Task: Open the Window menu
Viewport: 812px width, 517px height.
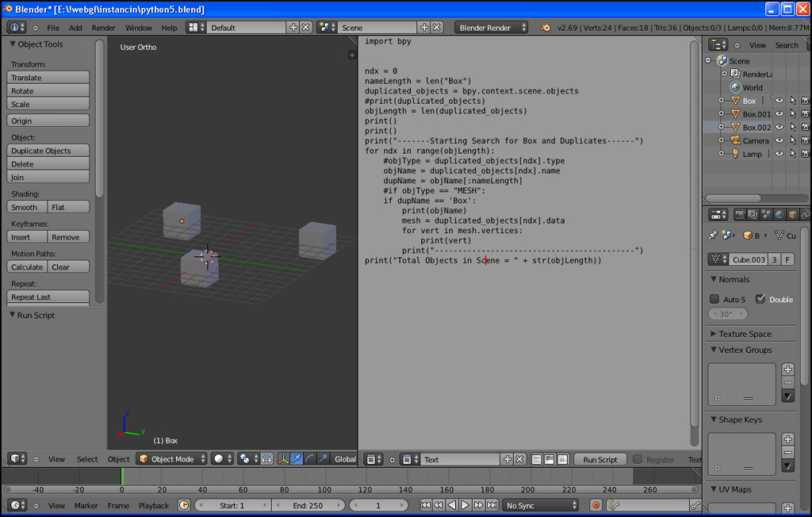Action: click(139, 28)
